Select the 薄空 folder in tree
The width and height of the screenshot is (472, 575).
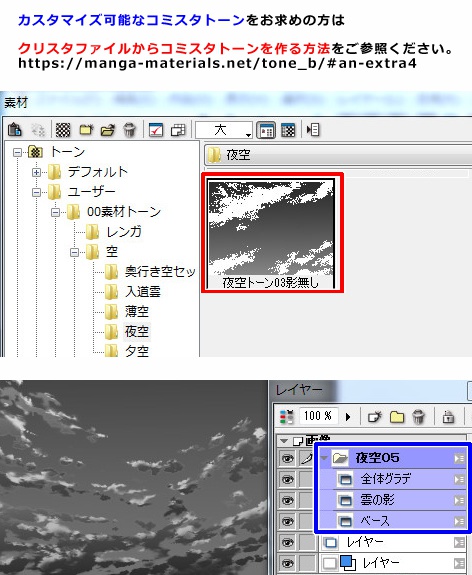pyautogui.click(x=136, y=312)
